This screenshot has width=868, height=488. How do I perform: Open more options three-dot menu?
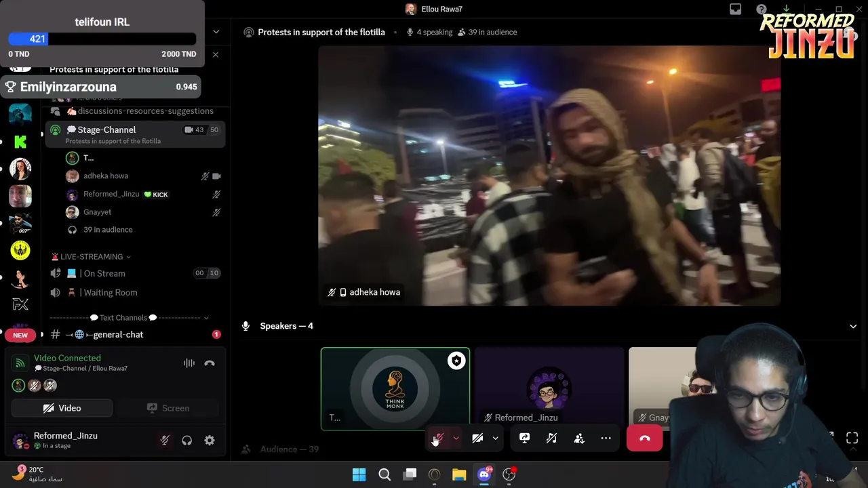click(x=606, y=439)
